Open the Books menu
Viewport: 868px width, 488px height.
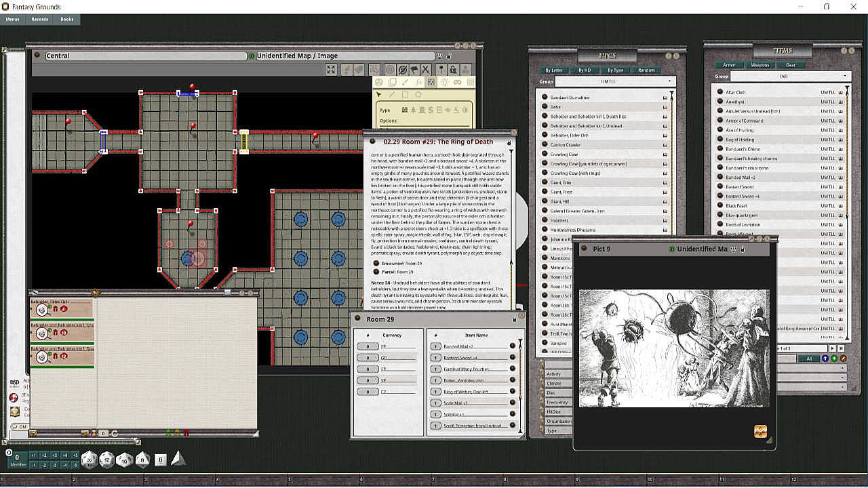[67, 19]
